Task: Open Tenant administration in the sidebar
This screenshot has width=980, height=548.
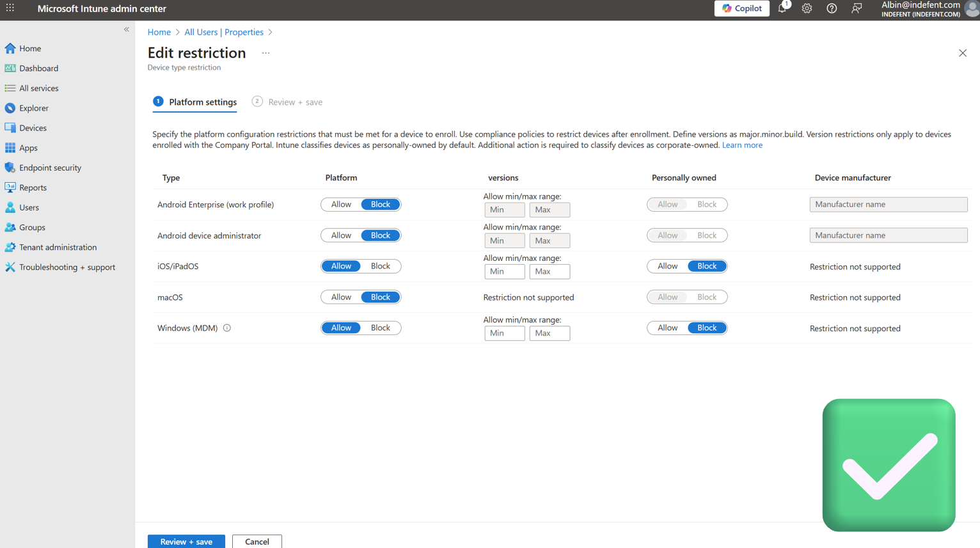Action: tap(58, 247)
